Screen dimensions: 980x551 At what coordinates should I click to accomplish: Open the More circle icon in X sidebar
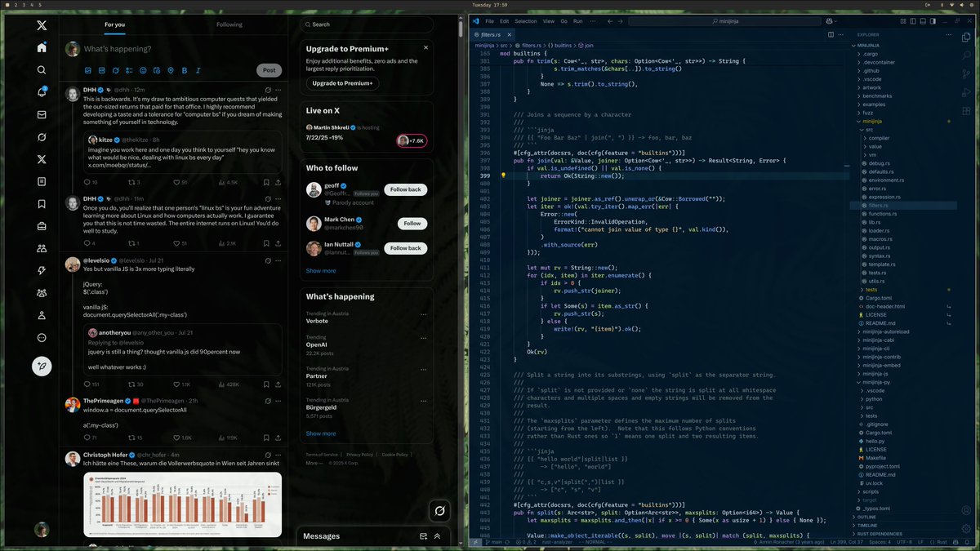tap(42, 338)
